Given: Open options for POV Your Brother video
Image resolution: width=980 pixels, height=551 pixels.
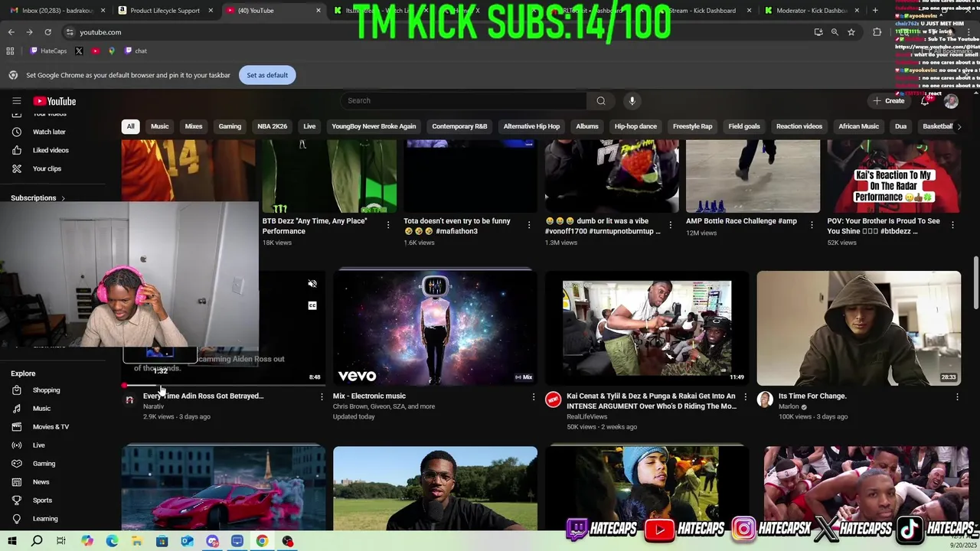Looking at the screenshot, I should [952, 225].
